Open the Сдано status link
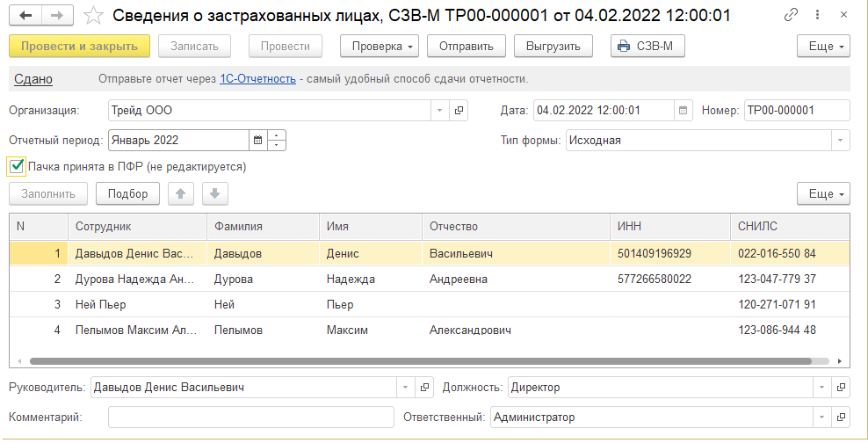 pyautogui.click(x=33, y=79)
